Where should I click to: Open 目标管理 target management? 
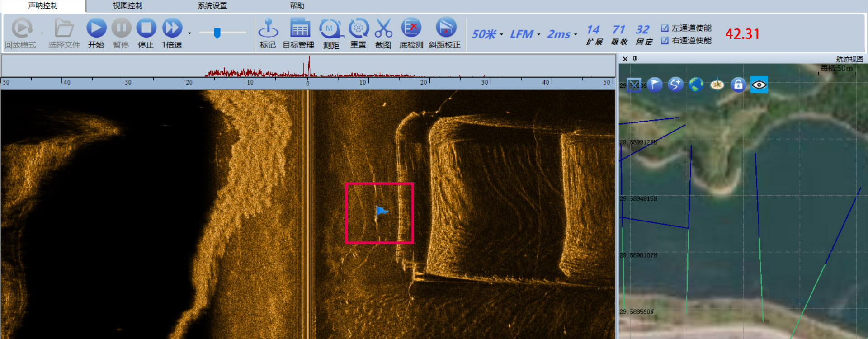pos(299,28)
